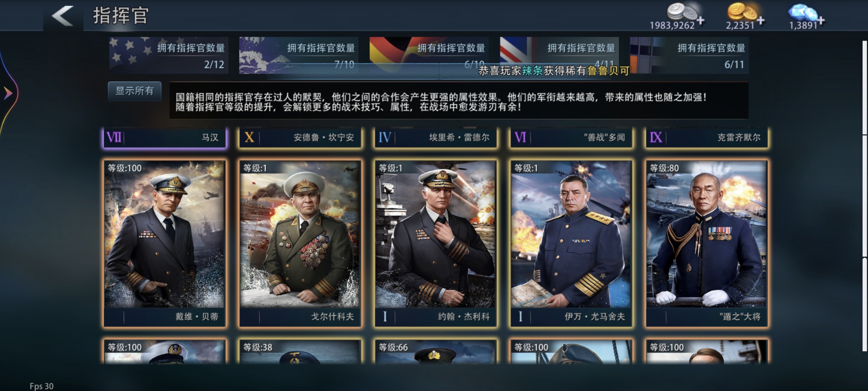Select the 克雷齐默尔 rank IX card
The width and height of the screenshot is (868, 391).
click(706, 138)
